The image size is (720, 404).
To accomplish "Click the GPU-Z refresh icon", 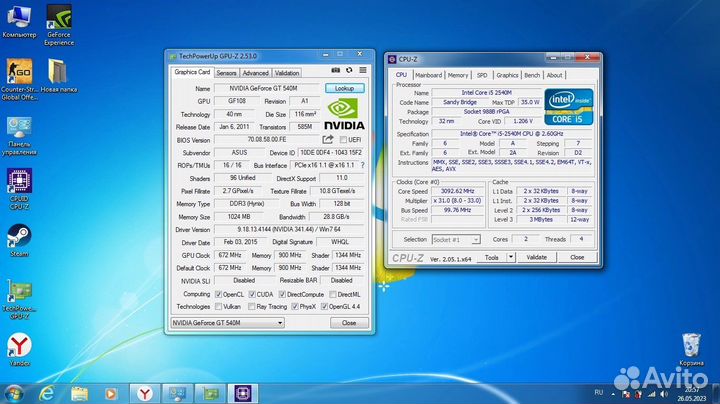I will pyautogui.click(x=349, y=70).
